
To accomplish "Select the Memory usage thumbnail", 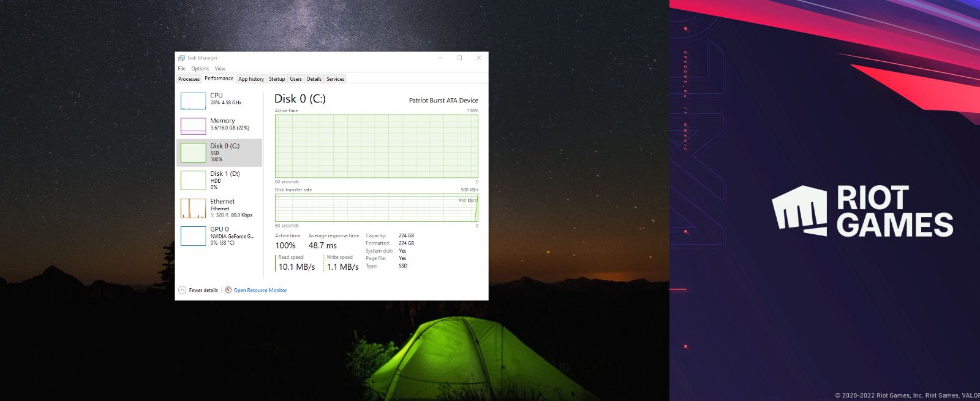I will 193,126.
